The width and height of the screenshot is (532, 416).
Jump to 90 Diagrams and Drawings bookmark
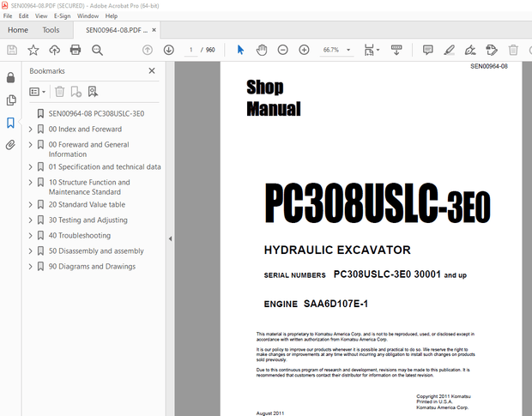tap(92, 267)
